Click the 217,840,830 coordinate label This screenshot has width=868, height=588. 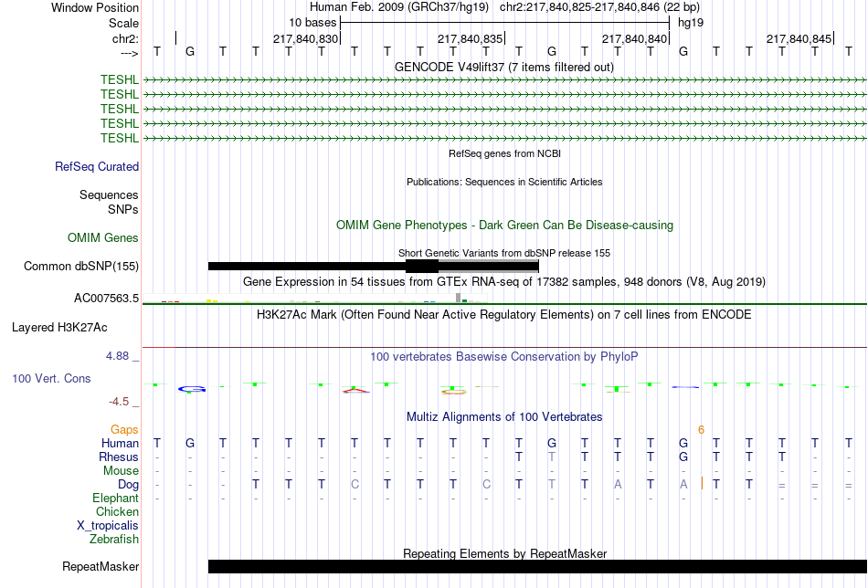(x=305, y=38)
